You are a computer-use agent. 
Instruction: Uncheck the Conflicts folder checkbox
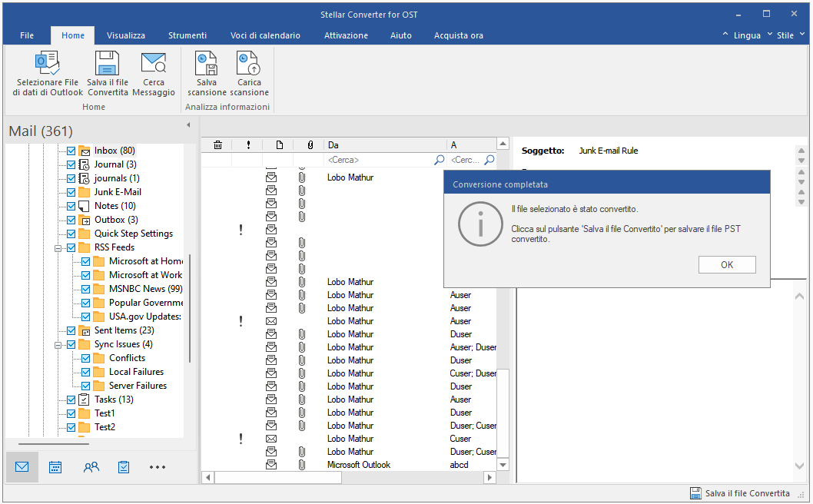point(86,358)
